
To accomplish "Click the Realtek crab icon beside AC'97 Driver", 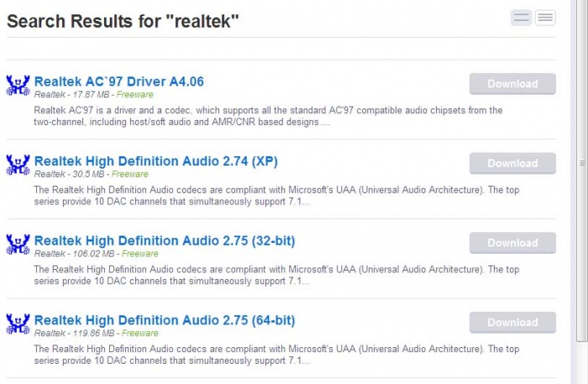I will (x=18, y=85).
